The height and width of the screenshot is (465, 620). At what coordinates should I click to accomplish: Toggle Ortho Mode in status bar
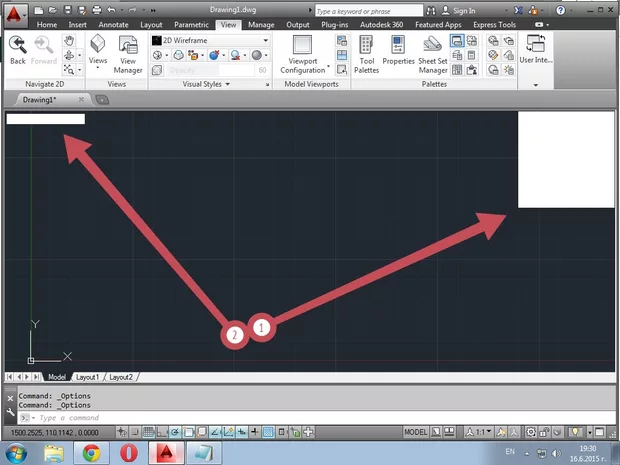[x=162, y=432]
